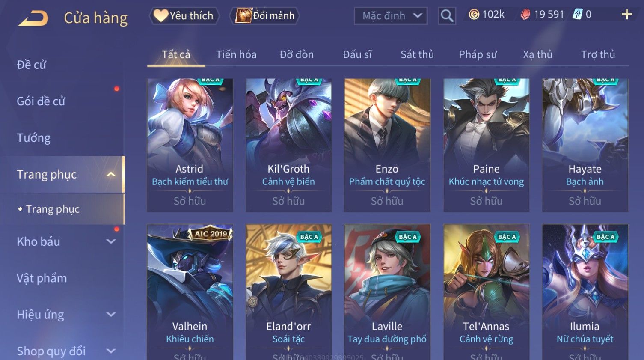Select the Tiến hóa tab
644x360 pixels.
pos(236,54)
